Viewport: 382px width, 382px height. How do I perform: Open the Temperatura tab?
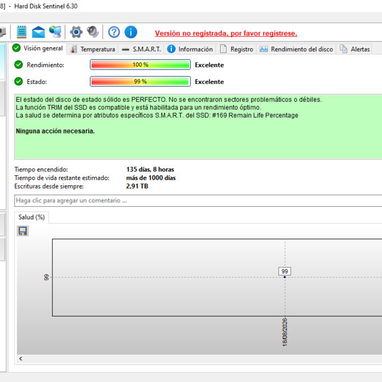click(93, 49)
